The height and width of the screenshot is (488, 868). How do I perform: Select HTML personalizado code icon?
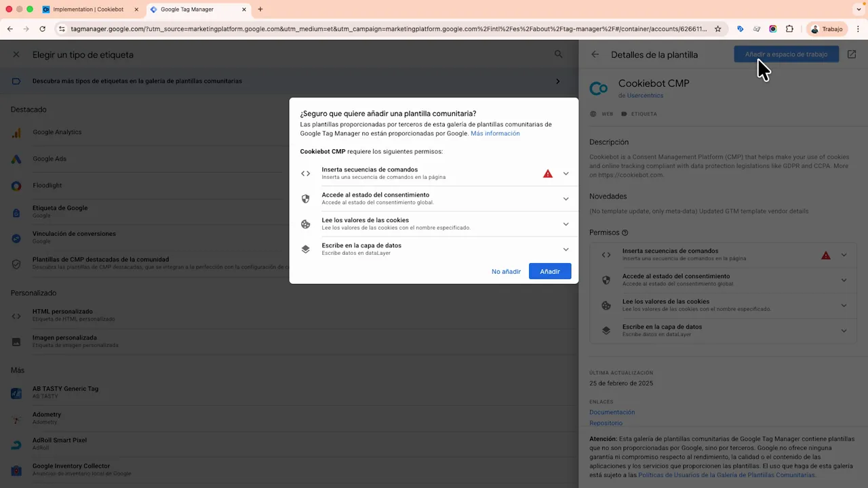click(x=16, y=315)
